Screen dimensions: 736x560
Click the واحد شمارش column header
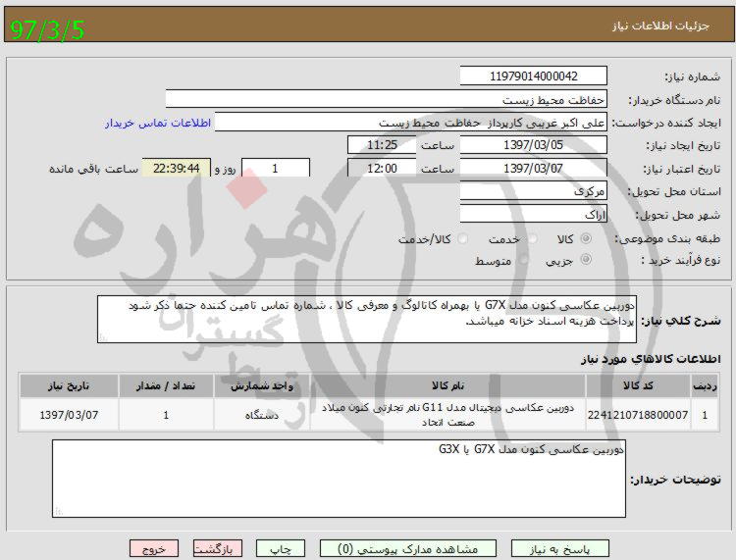point(261,386)
